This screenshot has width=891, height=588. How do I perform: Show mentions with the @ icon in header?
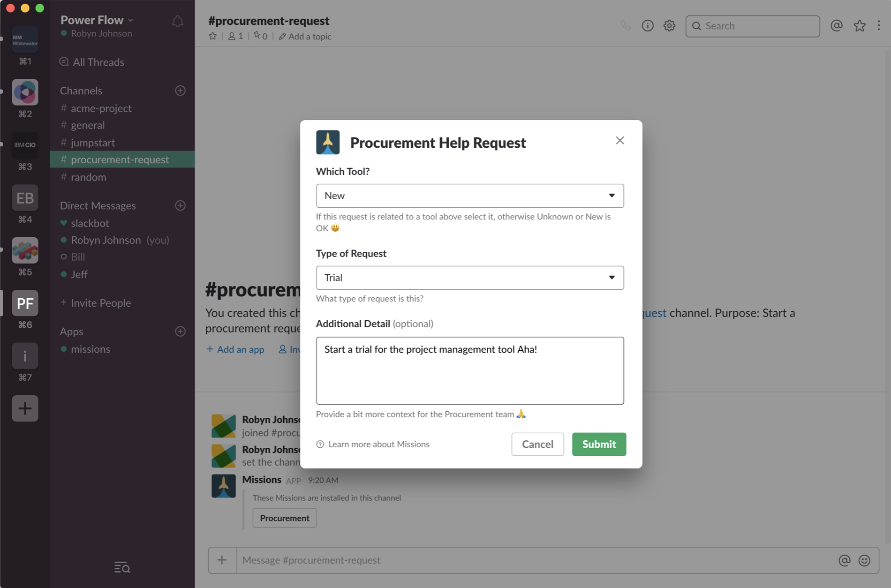pos(837,26)
